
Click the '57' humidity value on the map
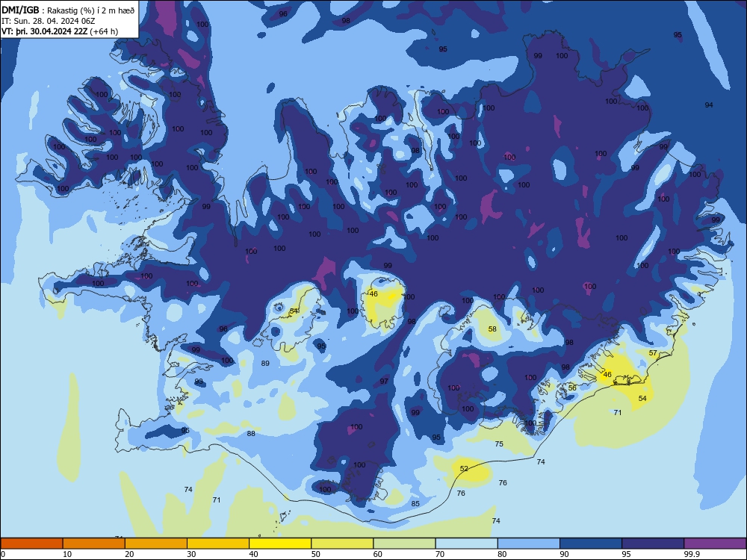click(653, 353)
